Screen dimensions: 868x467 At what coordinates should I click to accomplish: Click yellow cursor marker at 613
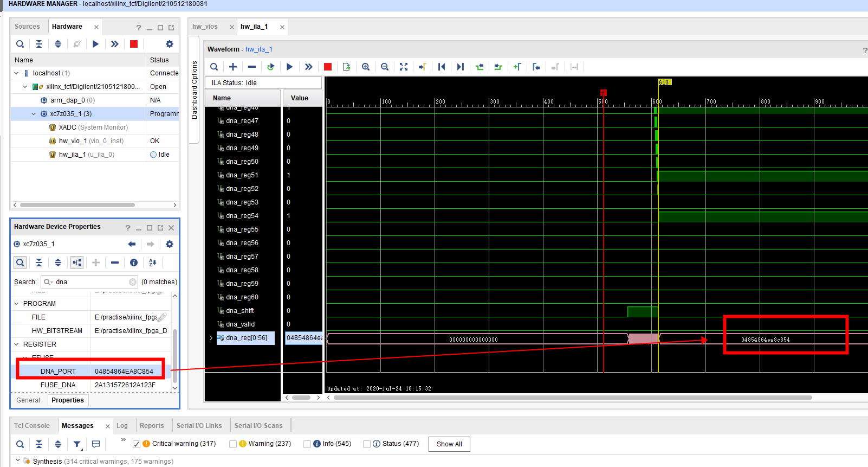[664, 82]
